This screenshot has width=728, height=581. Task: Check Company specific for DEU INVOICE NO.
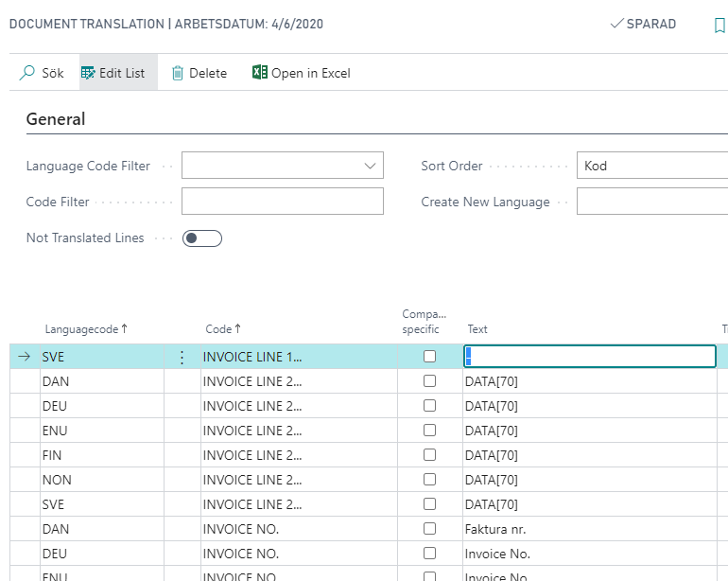point(429,554)
